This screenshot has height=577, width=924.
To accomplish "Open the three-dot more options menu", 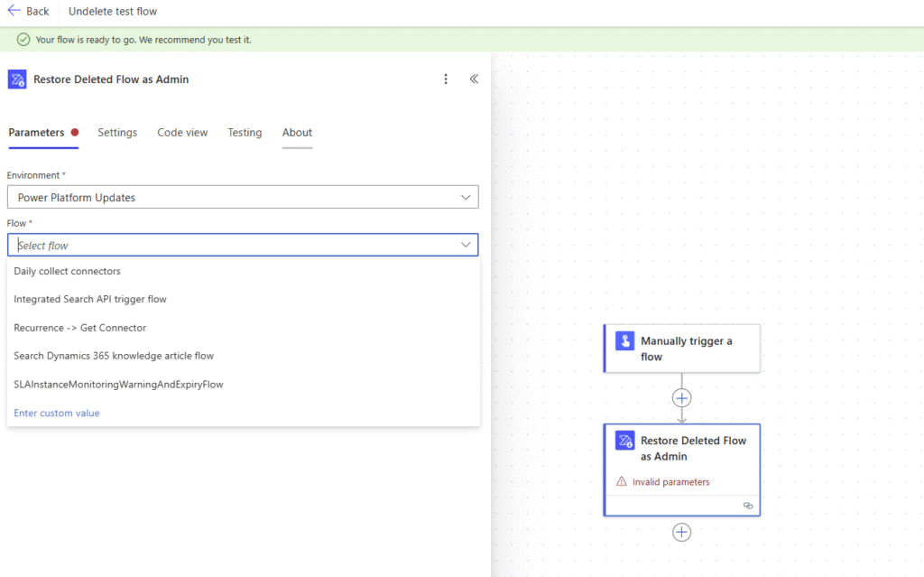I will pos(446,79).
